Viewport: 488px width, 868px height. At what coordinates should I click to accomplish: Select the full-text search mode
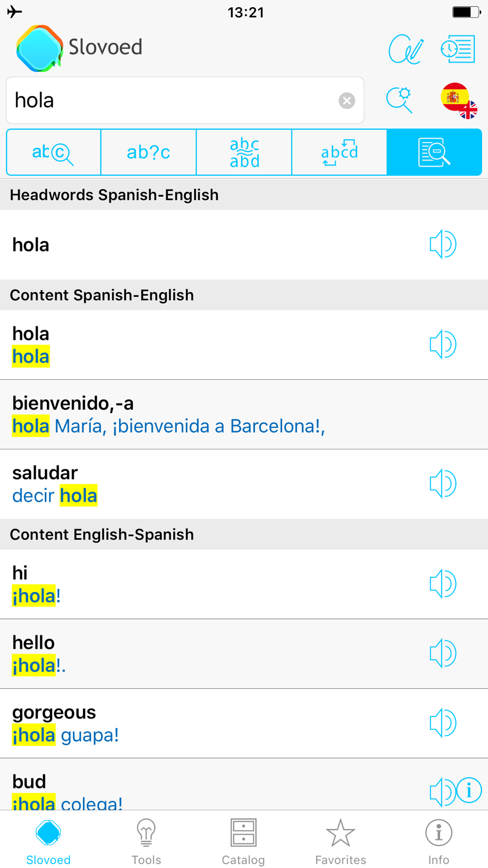[434, 152]
